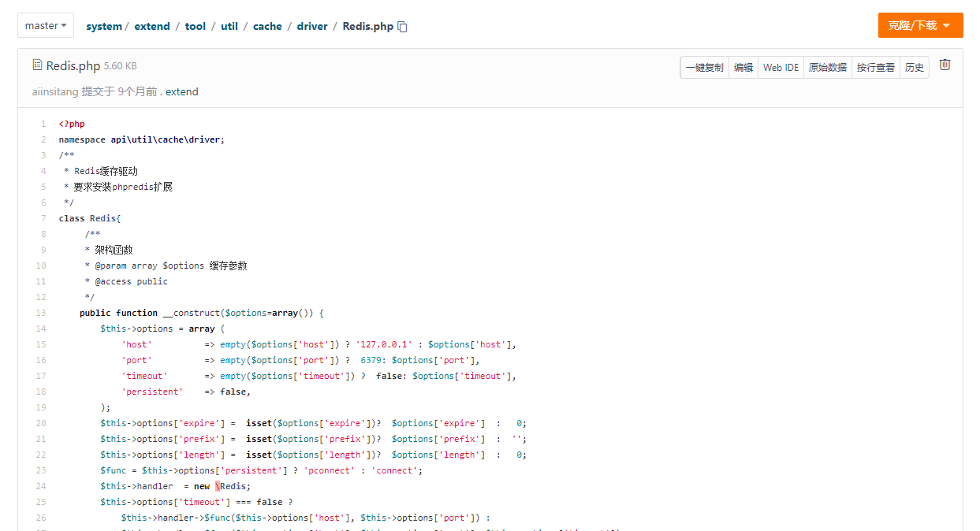The height and width of the screenshot is (531, 980).
Task: Delete file using the trash icon
Action: coord(945,65)
